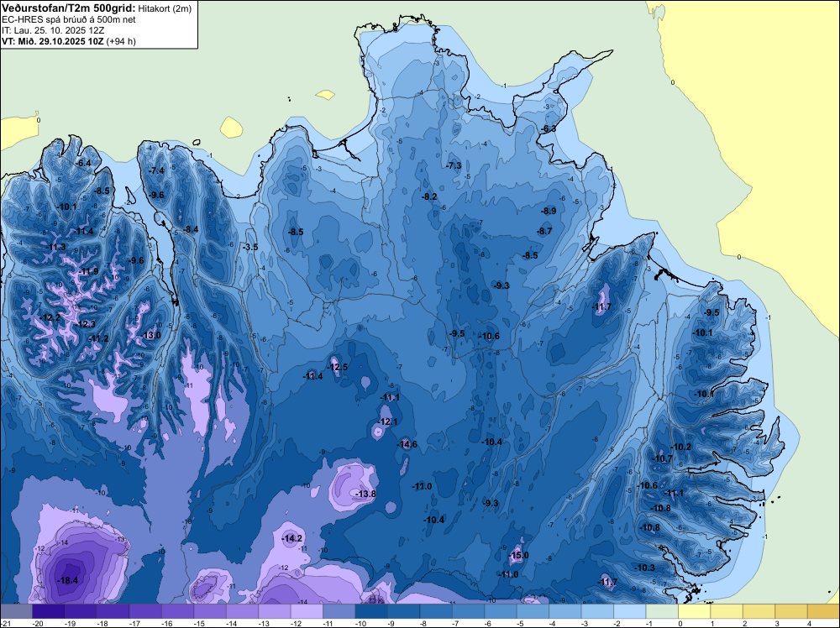
Task: Click the -6.3 temperature value
Action: 548,129
